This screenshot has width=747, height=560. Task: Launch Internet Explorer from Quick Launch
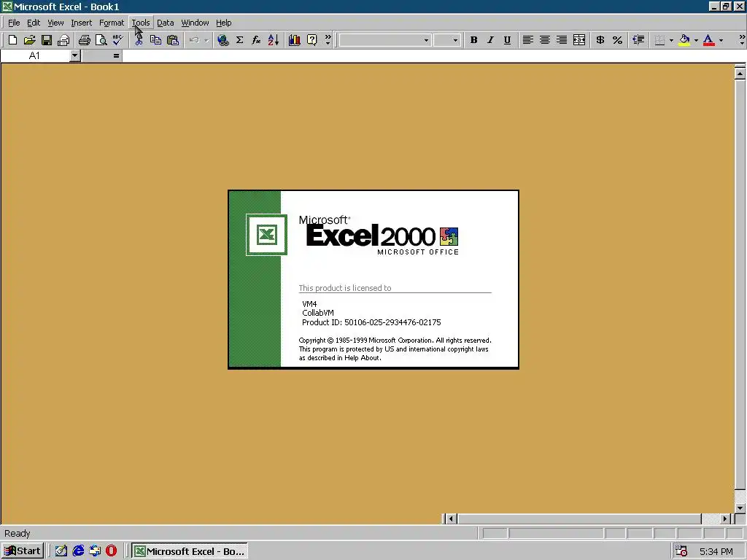pos(78,551)
